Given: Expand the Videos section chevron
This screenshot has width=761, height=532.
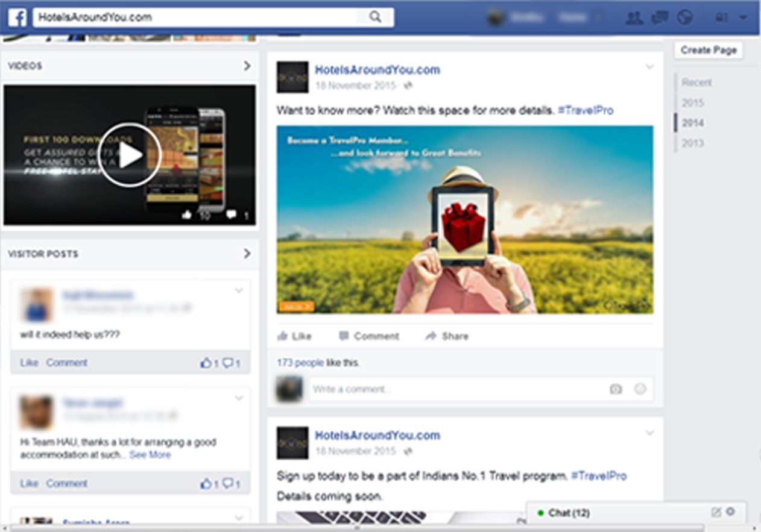Looking at the screenshot, I should point(247,66).
